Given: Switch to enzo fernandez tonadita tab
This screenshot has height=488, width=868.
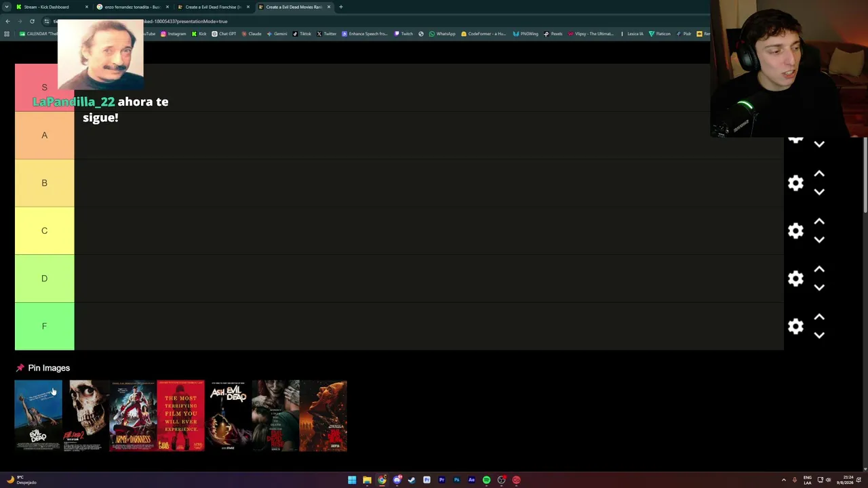Looking at the screenshot, I should click(132, 7).
